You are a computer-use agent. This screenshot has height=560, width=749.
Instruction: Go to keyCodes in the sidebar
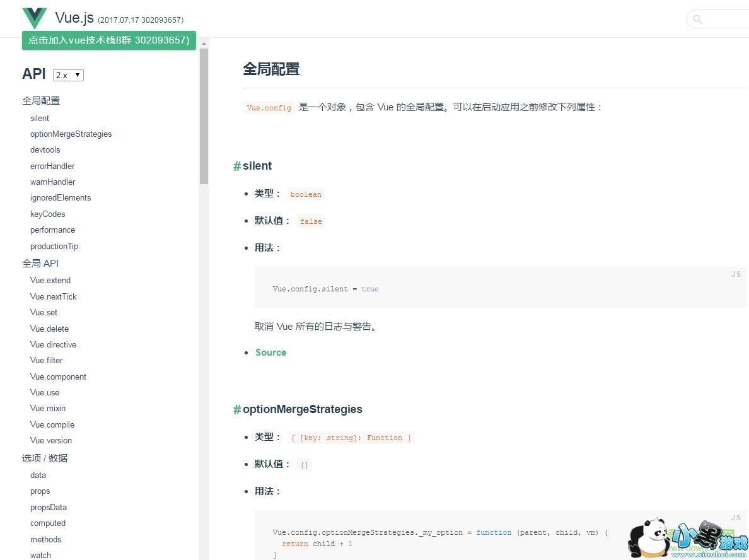[47, 214]
